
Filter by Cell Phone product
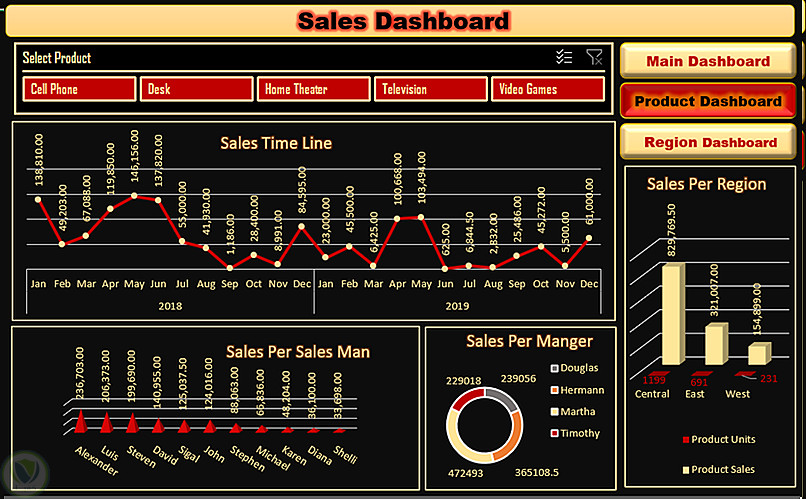coord(80,89)
